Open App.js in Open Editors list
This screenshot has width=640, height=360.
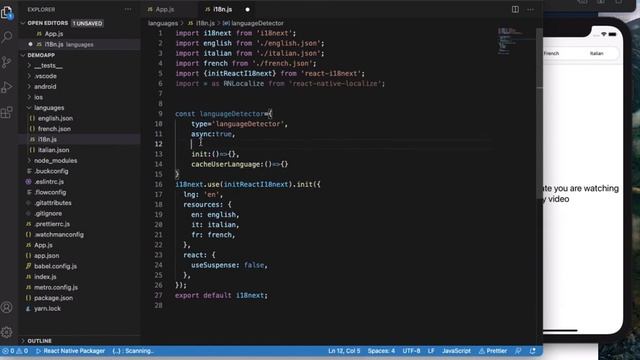click(54, 34)
